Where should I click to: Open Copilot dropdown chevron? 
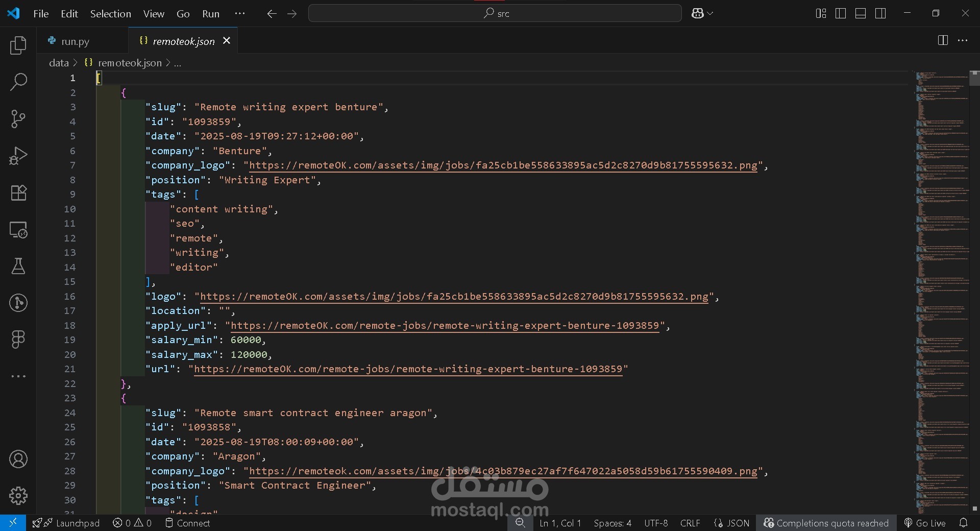[x=710, y=13]
